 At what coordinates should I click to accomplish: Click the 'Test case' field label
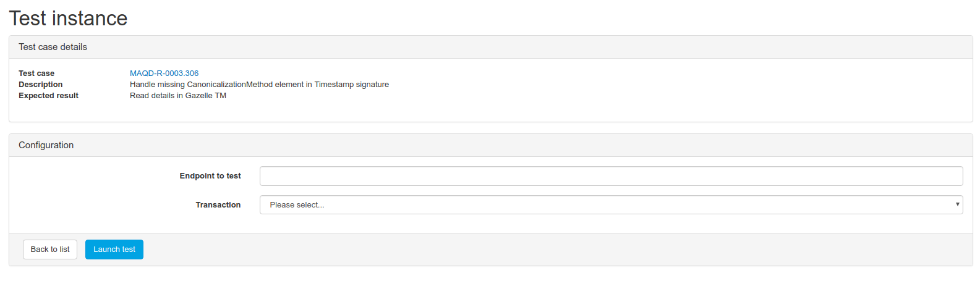point(36,73)
